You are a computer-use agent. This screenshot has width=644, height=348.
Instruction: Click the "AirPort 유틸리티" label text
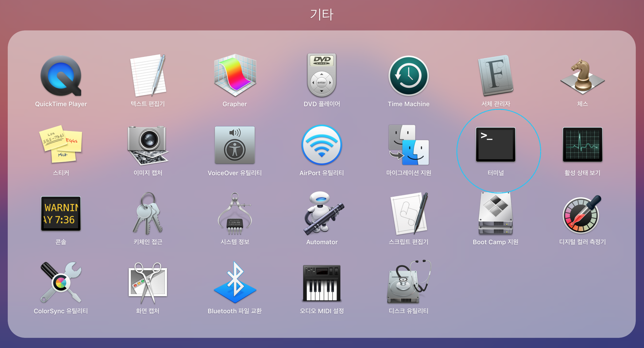pos(322,173)
